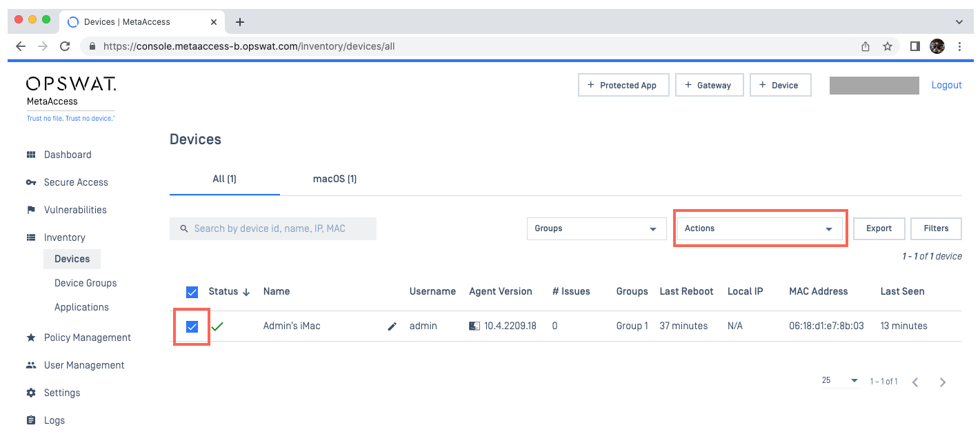Open the rows-per-page 25 dropdown

click(x=840, y=381)
